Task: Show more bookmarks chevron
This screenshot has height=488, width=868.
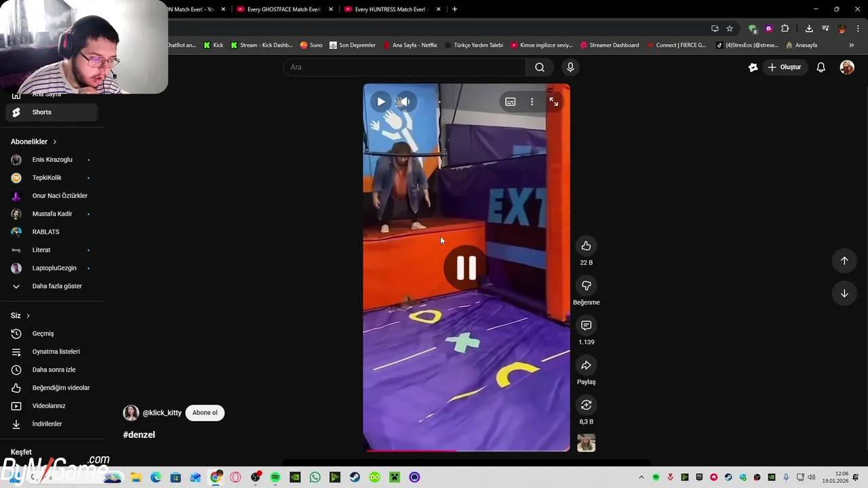Action: point(852,45)
